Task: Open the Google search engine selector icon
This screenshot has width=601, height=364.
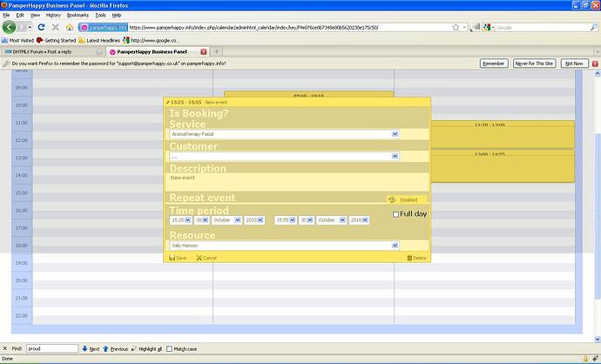Action: click(488, 28)
